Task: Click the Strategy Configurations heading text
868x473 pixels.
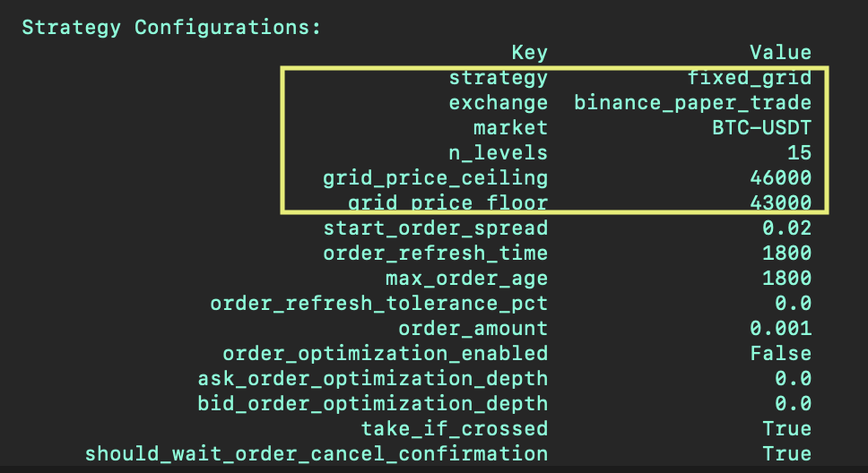Action: (170, 27)
